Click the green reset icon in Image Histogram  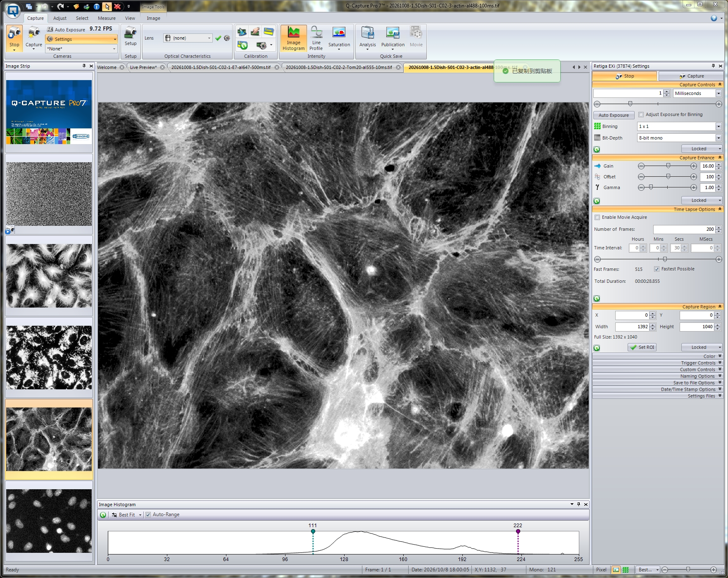[x=103, y=515]
